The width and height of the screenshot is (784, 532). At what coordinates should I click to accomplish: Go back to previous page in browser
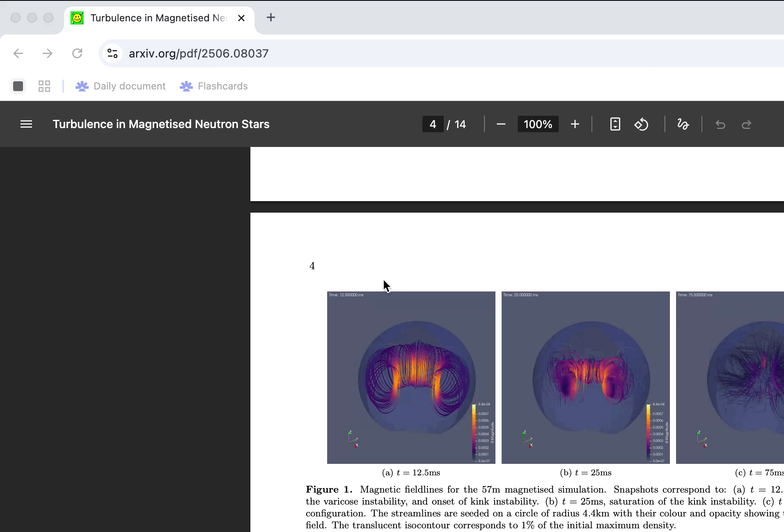pos(18,53)
